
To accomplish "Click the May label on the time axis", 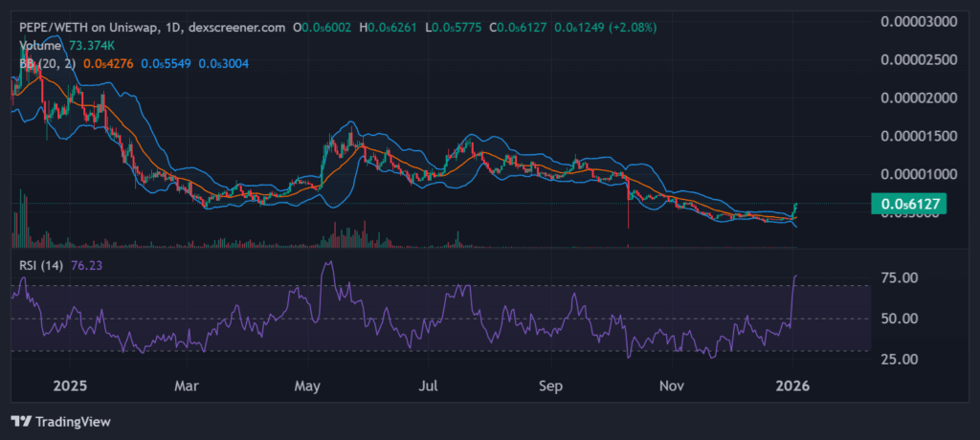I will [x=308, y=386].
